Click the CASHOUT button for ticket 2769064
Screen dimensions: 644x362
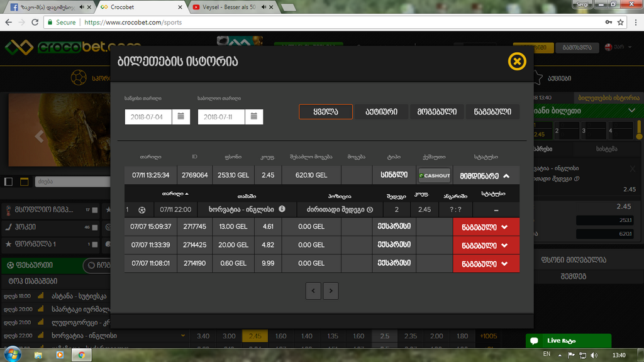click(x=435, y=175)
